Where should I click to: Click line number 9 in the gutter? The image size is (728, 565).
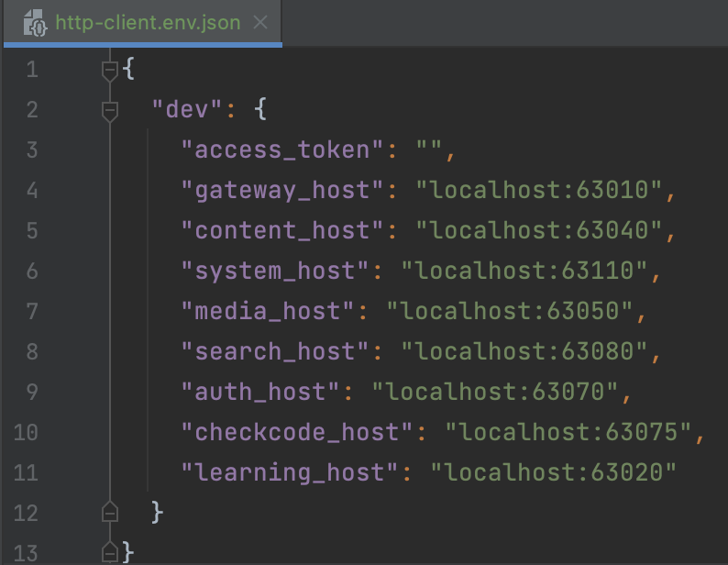point(32,393)
